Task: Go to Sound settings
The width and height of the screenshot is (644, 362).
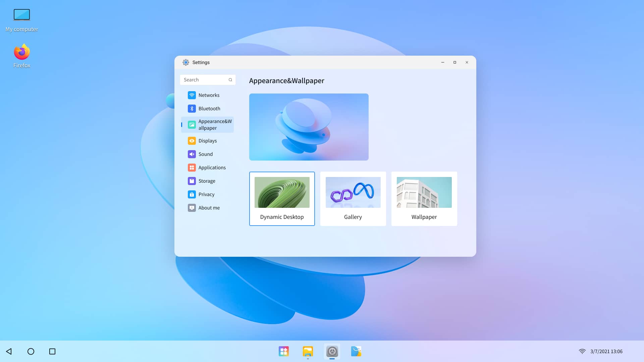Action: (x=205, y=154)
